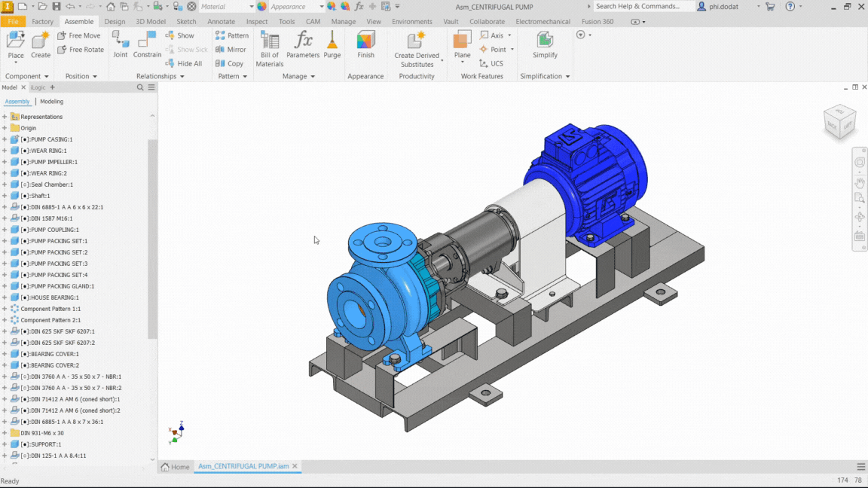Open the File menu
Screen dimensions: 868x488
[13, 22]
